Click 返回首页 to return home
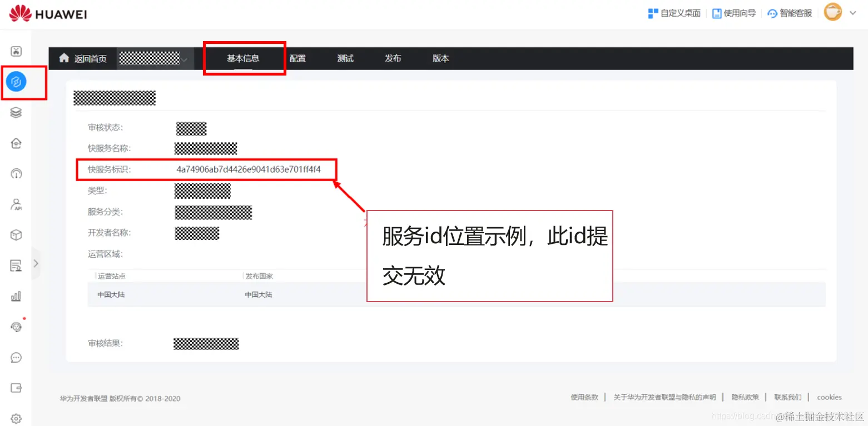This screenshot has width=868, height=426. click(89, 58)
